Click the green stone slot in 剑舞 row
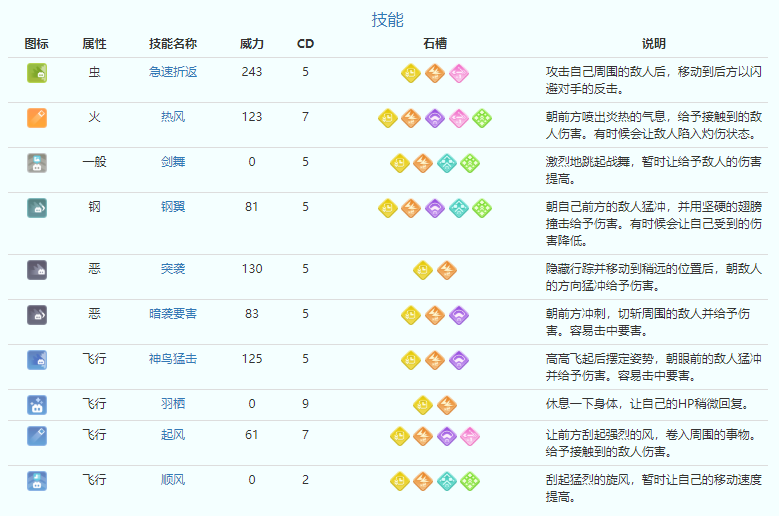Screen dimensions: 779x516 [470, 163]
